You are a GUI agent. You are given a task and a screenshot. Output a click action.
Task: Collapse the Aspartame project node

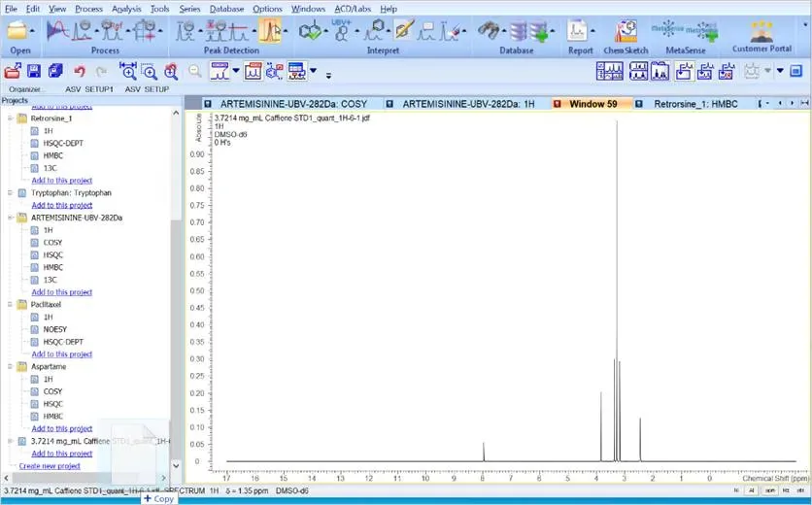point(10,367)
